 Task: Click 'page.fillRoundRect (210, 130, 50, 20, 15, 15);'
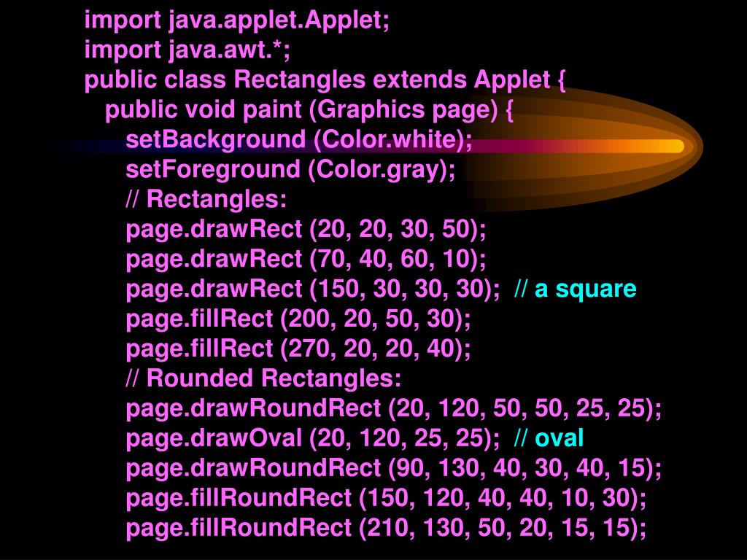pyautogui.click(x=387, y=528)
